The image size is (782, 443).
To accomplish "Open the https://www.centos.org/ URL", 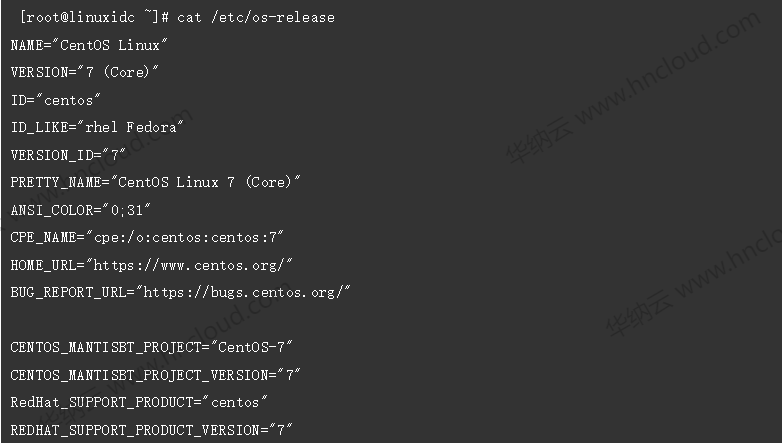I will pos(189,265).
